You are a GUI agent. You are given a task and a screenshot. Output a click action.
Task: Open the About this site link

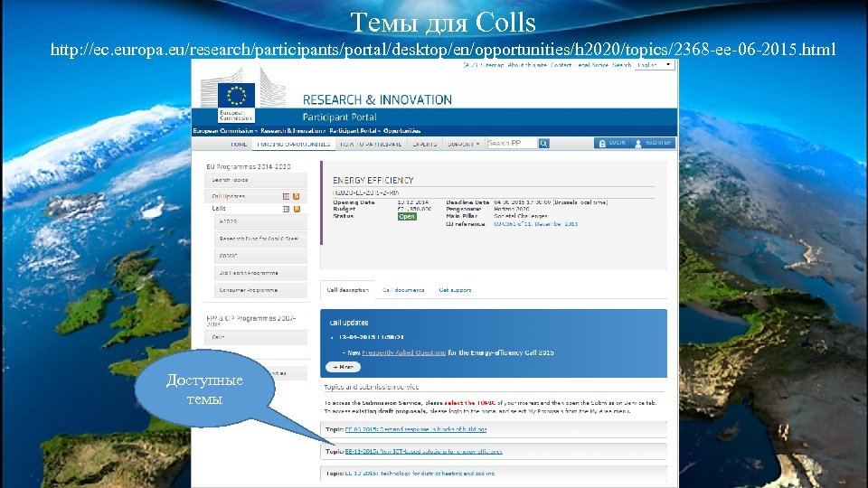coord(527,65)
